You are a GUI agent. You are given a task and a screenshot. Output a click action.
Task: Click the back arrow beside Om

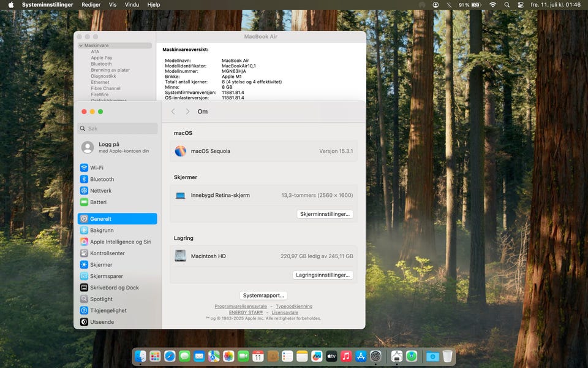coord(173,112)
